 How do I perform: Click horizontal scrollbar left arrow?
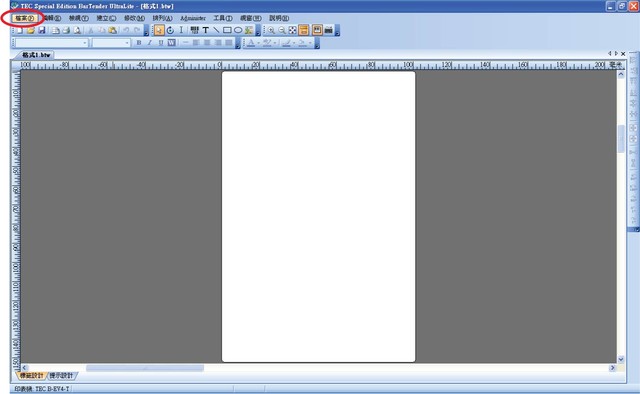[24, 368]
